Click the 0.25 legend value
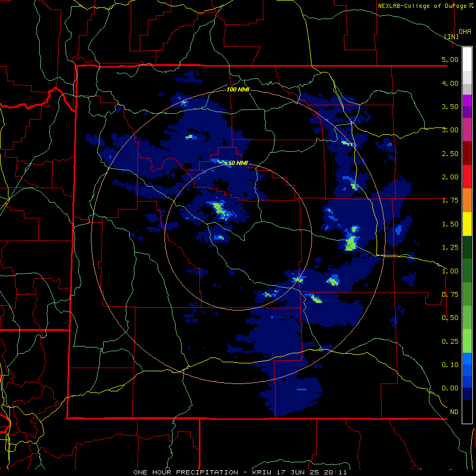476x476 pixels. coord(450,342)
